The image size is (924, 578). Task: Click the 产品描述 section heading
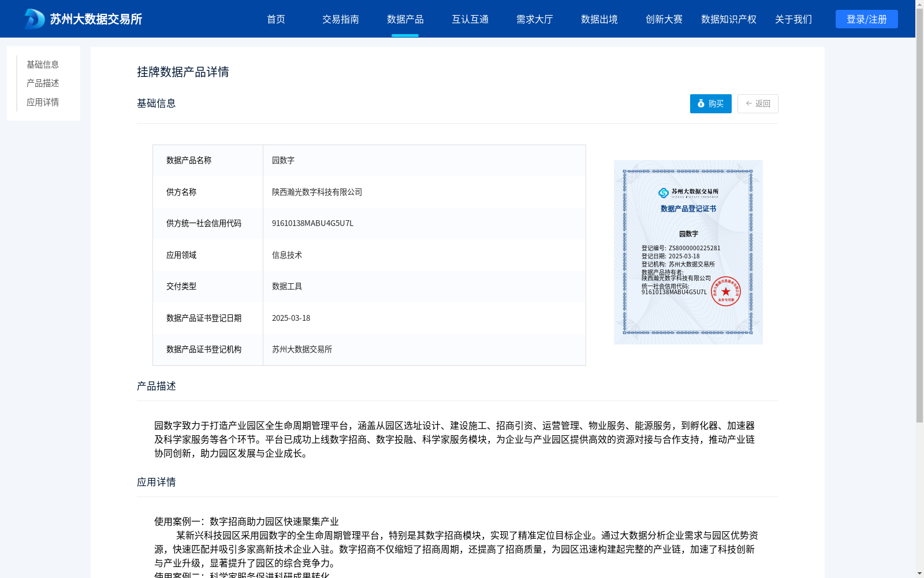coord(157,386)
